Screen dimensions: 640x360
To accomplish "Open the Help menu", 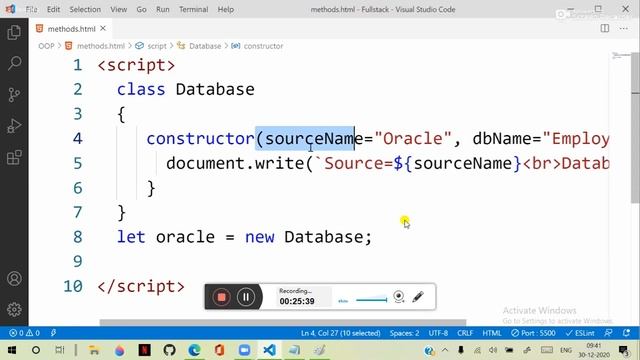I will tap(225, 9).
